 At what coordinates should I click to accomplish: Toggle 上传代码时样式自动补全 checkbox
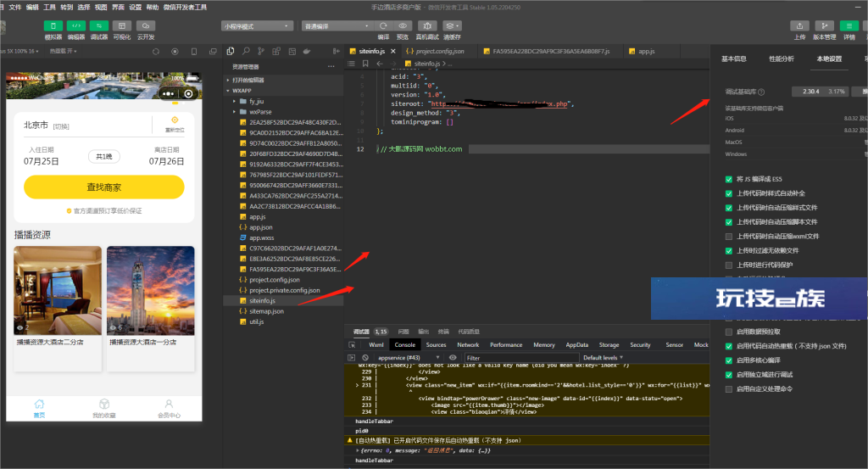[728, 194]
